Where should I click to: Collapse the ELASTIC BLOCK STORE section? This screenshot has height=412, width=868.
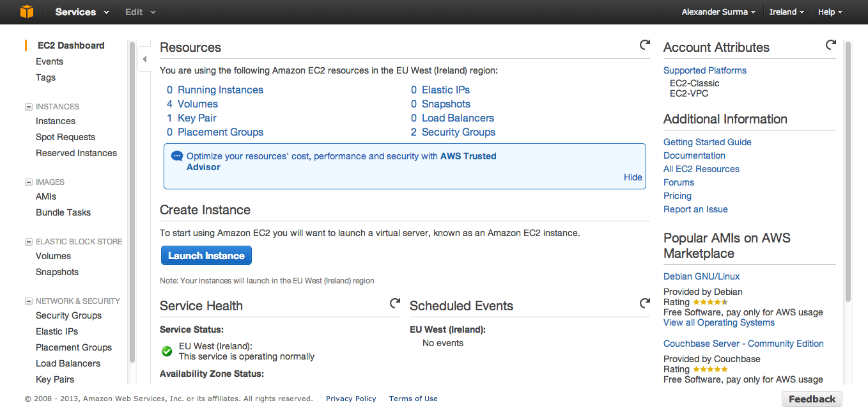[x=28, y=242]
